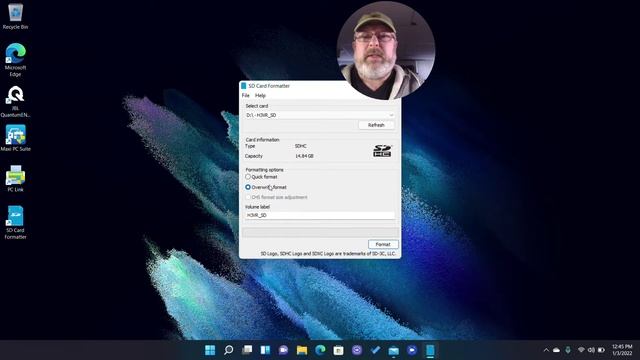Select the SD Card Formatter taskbar icon
The image size is (640, 360).
tap(430, 350)
